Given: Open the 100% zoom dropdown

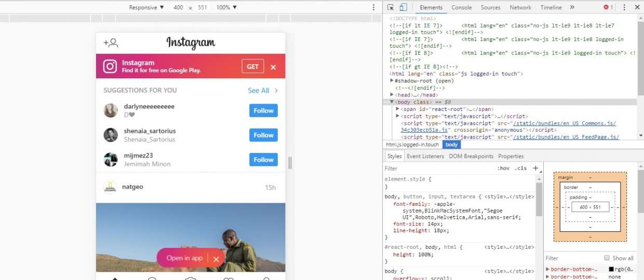Looking at the screenshot, I should [x=226, y=7].
